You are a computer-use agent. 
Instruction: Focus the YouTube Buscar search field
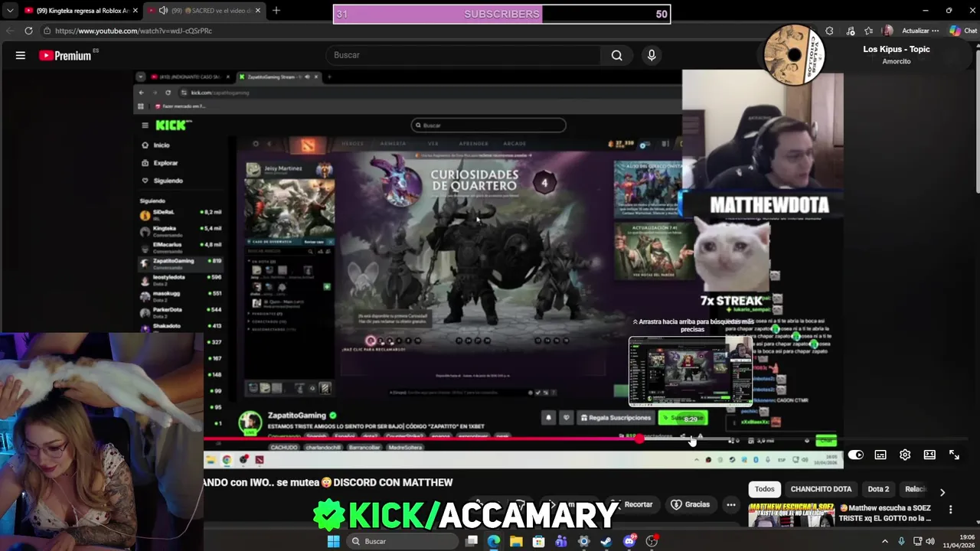[464, 55]
